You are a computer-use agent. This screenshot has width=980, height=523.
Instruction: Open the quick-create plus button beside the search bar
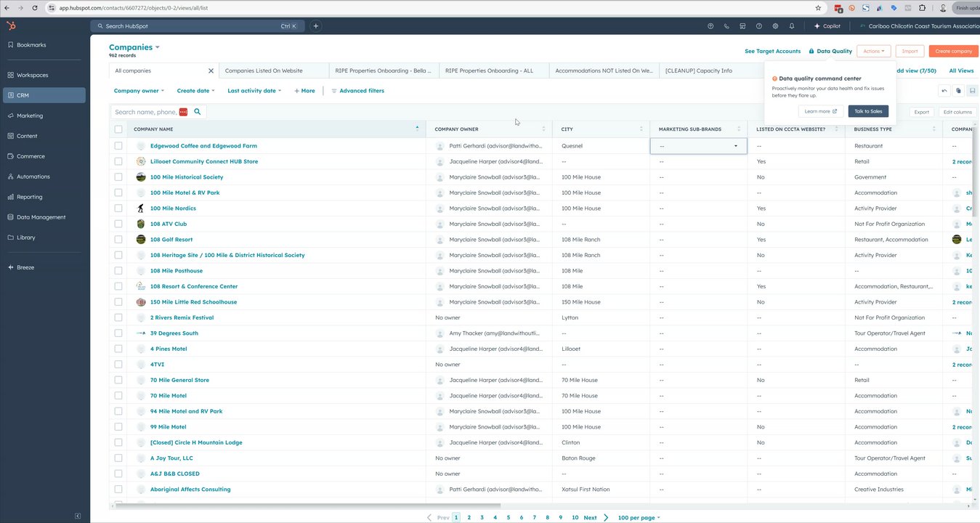coord(316,26)
